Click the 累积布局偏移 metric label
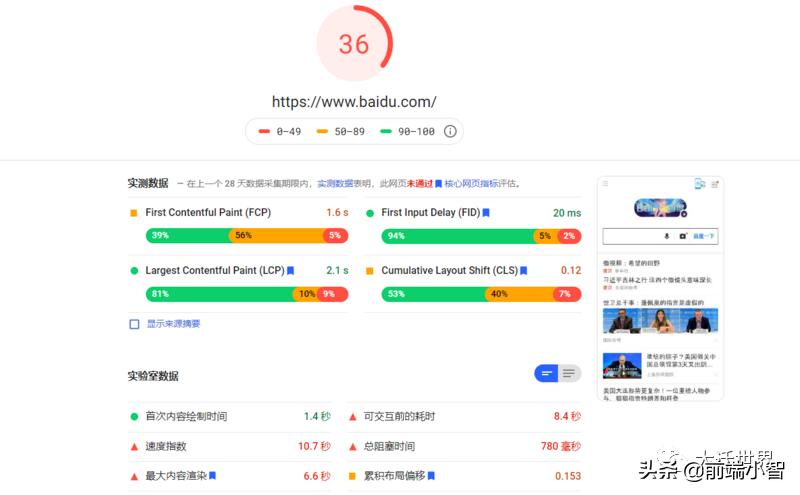This screenshot has height=495, width=800. [x=394, y=476]
